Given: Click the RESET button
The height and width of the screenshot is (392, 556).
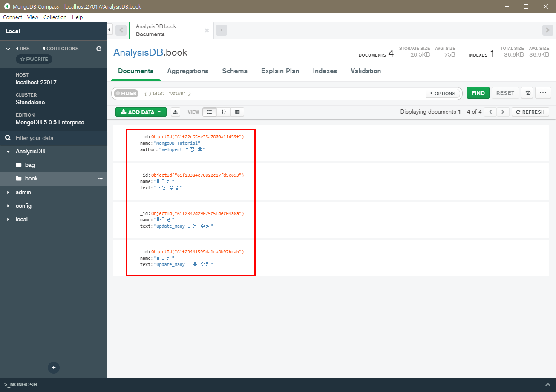Looking at the screenshot, I should (505, 93).
